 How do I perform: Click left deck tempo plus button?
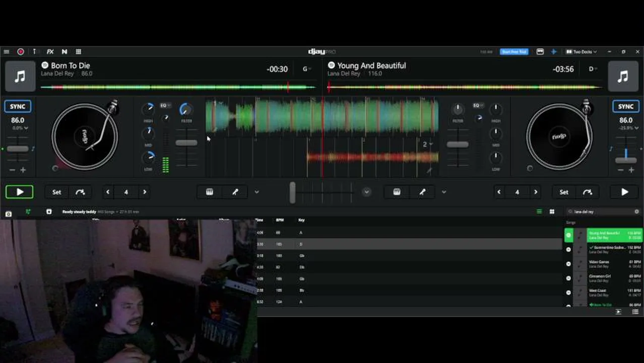click(23, 170)
